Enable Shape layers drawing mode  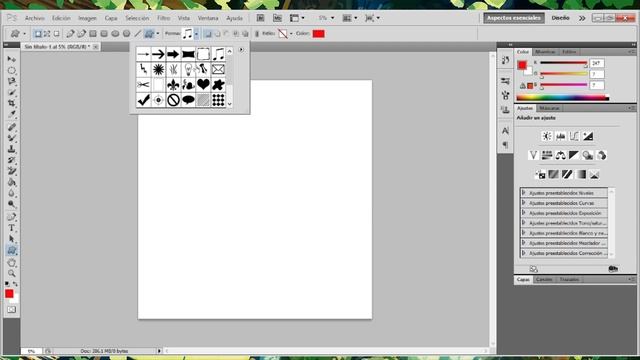click(38, 34)
